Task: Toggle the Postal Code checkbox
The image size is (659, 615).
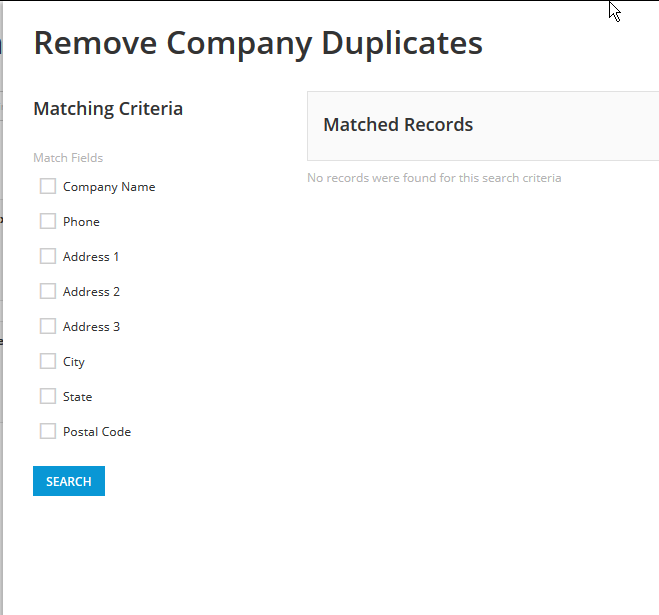Action: pos(47,431)
